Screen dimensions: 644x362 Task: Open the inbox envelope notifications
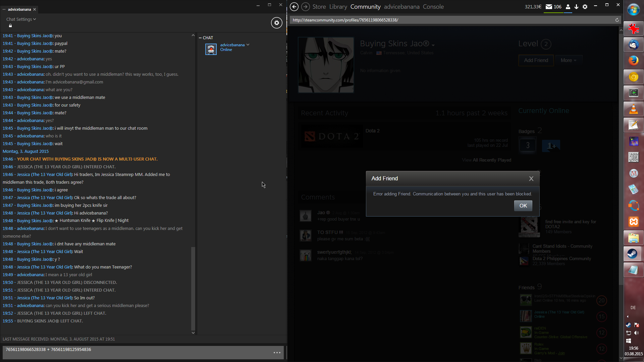click(x=549, y=7)
